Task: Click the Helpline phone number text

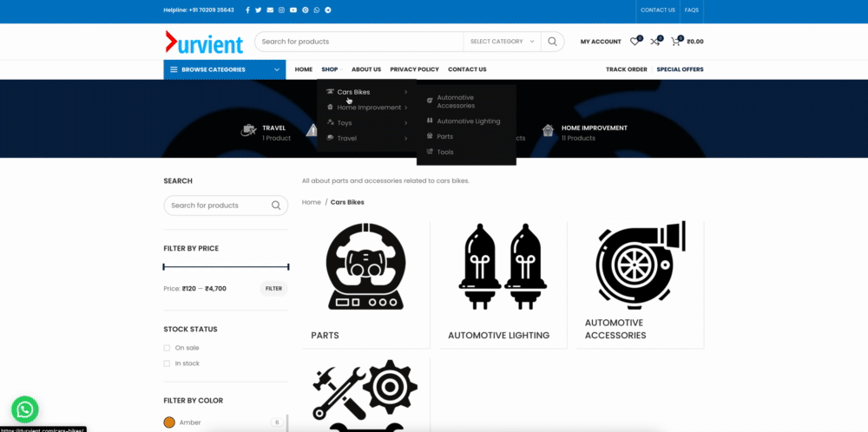Action: click(199, 10)
